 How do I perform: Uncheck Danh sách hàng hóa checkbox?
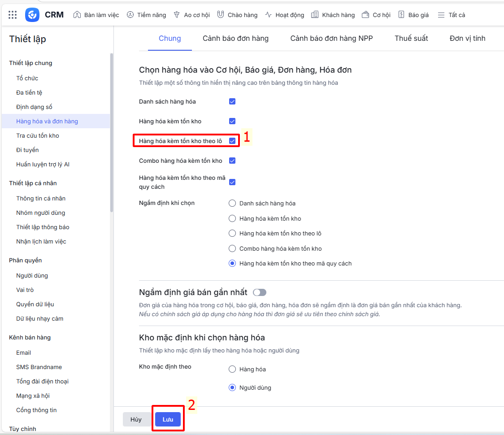click(x=232, y=101)
